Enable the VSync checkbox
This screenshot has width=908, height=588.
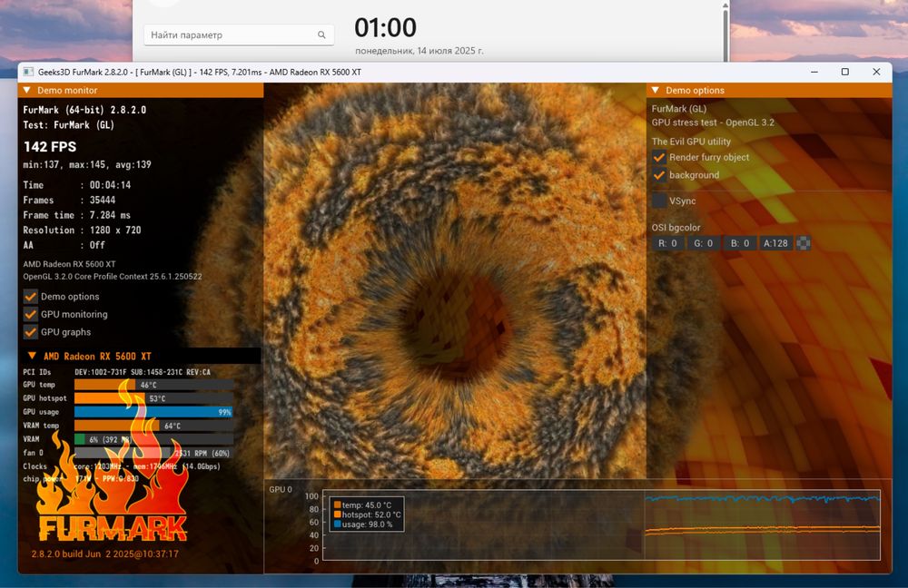tap(659, 201)
